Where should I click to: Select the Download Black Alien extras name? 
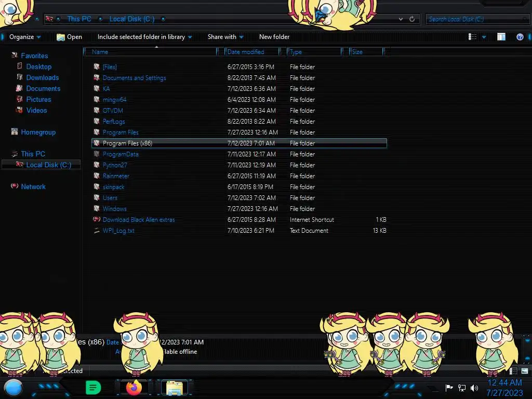coord(139,220)
